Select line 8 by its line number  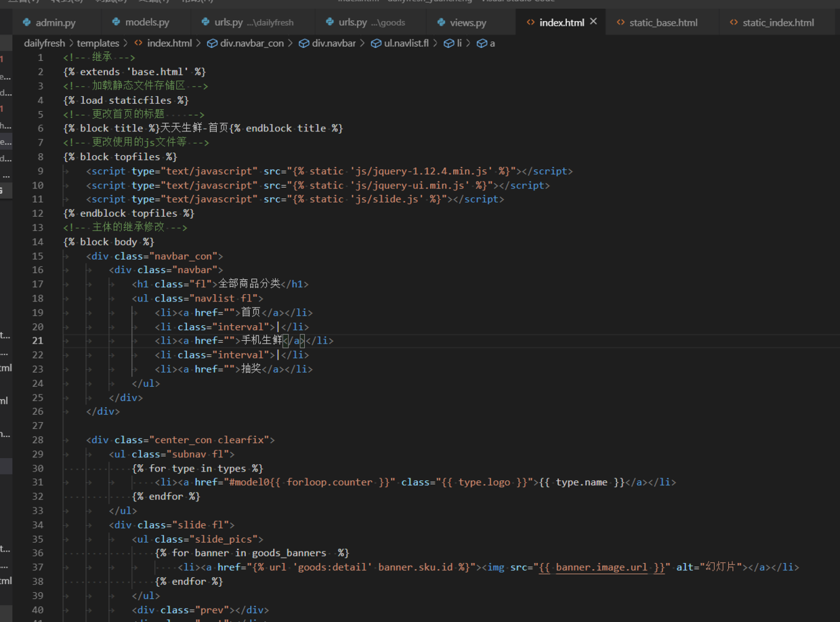tap(41, 157)
